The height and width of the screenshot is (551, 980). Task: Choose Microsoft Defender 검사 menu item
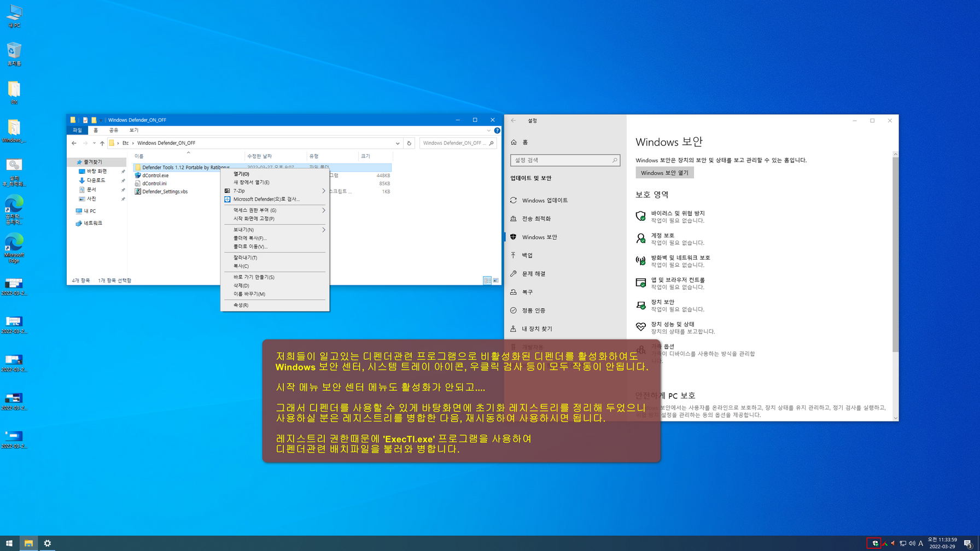(x=275, y=200)
